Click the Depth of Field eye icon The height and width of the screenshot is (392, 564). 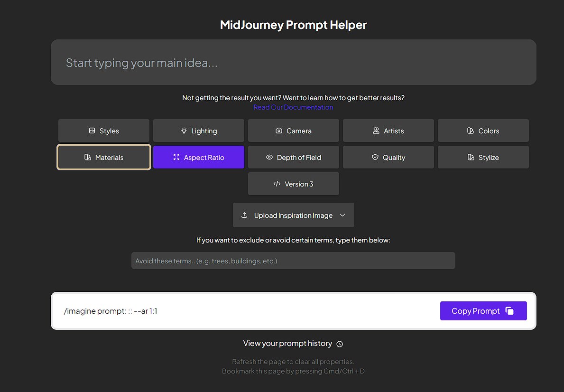(x=270, y=157)
